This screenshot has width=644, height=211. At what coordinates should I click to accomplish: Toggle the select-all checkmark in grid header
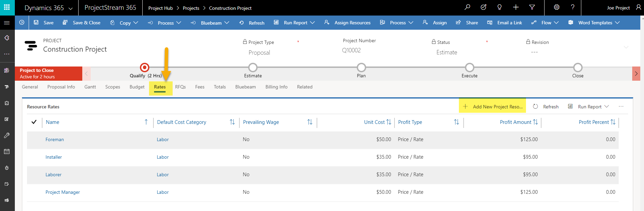tap(34, 122)
